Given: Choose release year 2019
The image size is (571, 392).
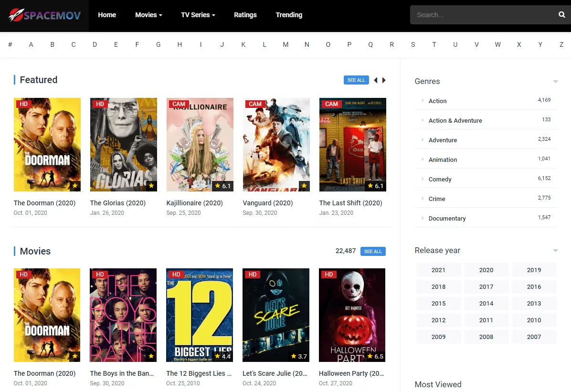Looking at the screenshot, I should 534,270.
